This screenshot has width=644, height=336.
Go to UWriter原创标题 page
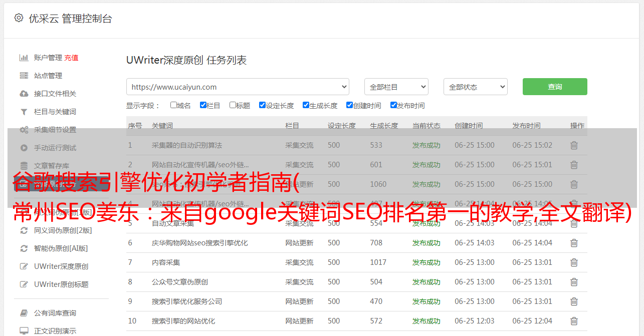61,284
